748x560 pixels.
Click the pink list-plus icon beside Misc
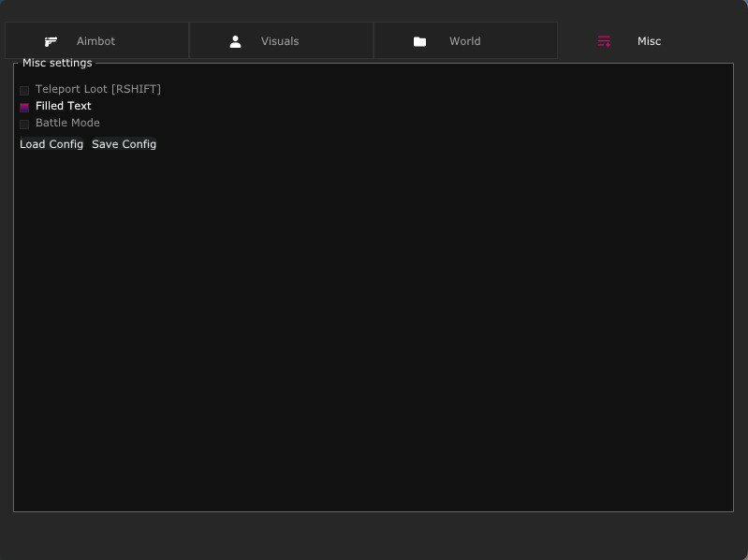pyautogui.click(x=604, y=41)
